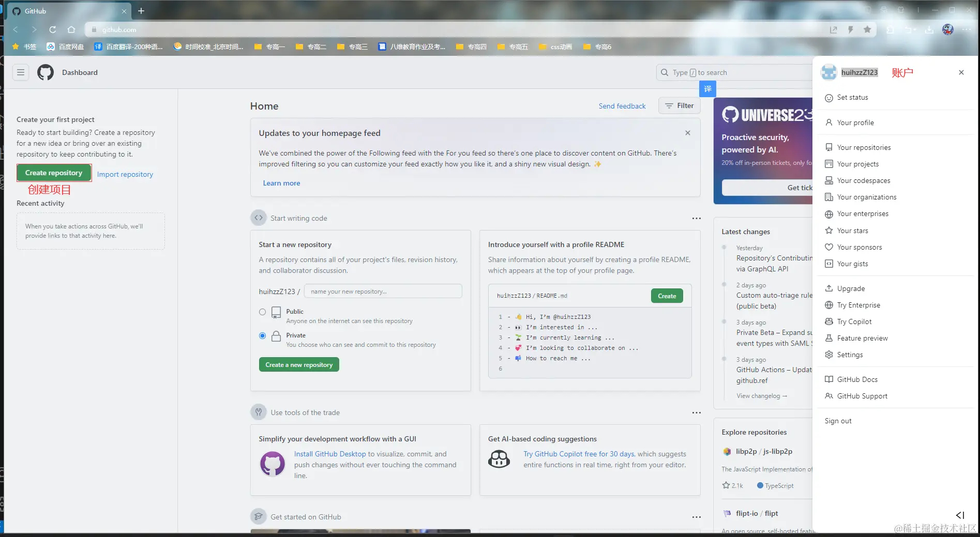Open the Filter dropdown on Home feed
The height and width of the screenshot is (537, 980).
click(680, 105)
